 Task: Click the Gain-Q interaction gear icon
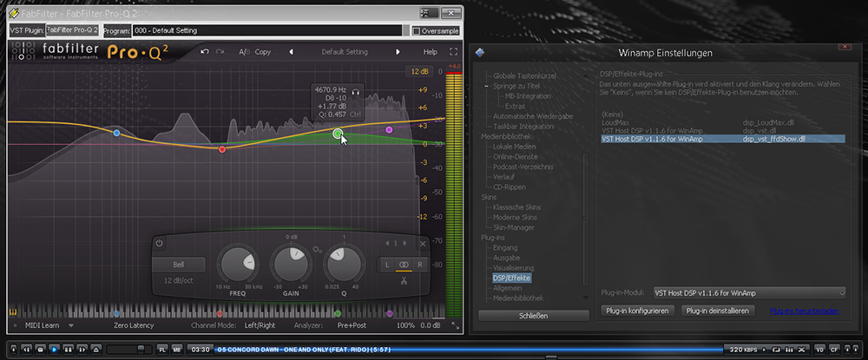pyautogui.click(x=317, y=250)
